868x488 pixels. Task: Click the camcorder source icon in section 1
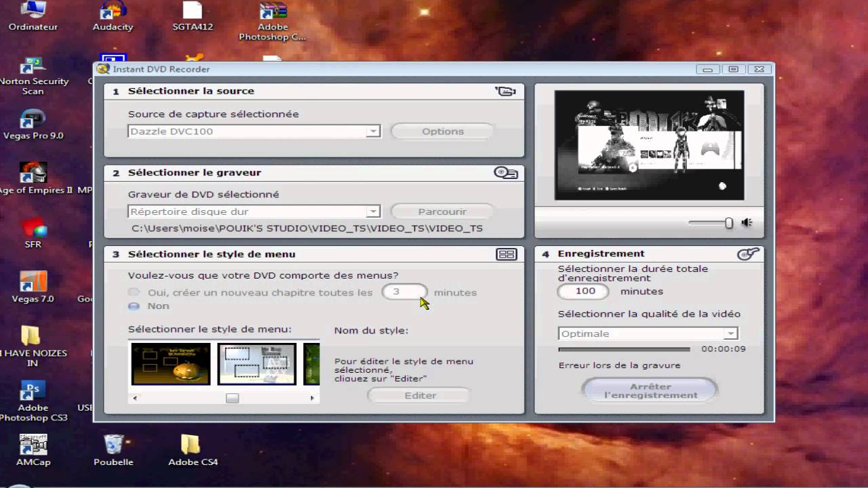[x=505, y=91]
